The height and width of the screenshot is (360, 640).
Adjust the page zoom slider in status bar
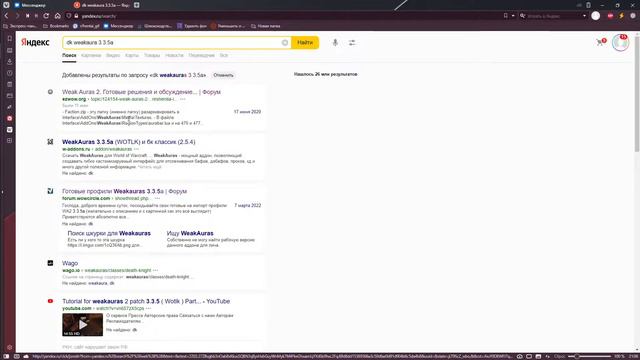click(590, 356)
